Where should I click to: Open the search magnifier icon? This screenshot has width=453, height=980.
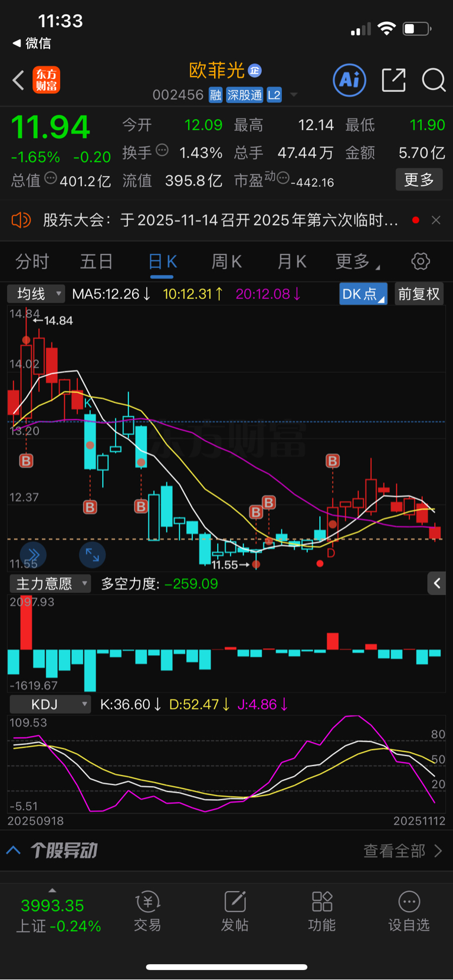pos(434,80)
